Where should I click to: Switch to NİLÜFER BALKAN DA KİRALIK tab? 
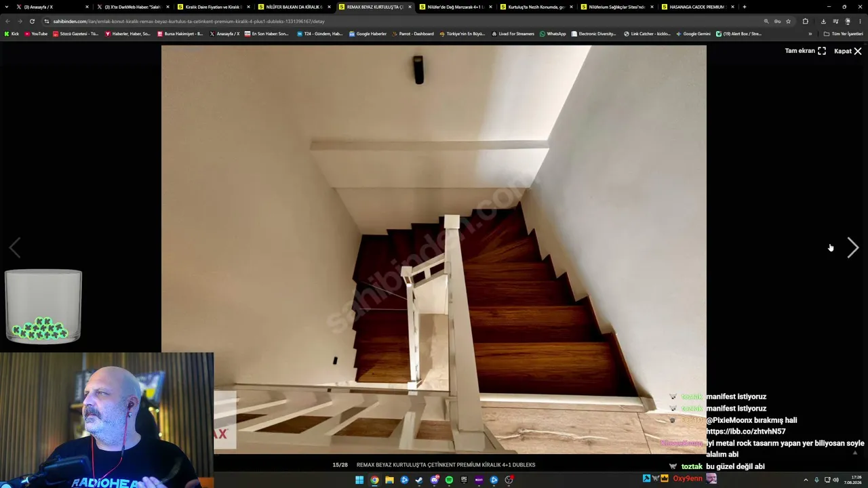point(294,7)
